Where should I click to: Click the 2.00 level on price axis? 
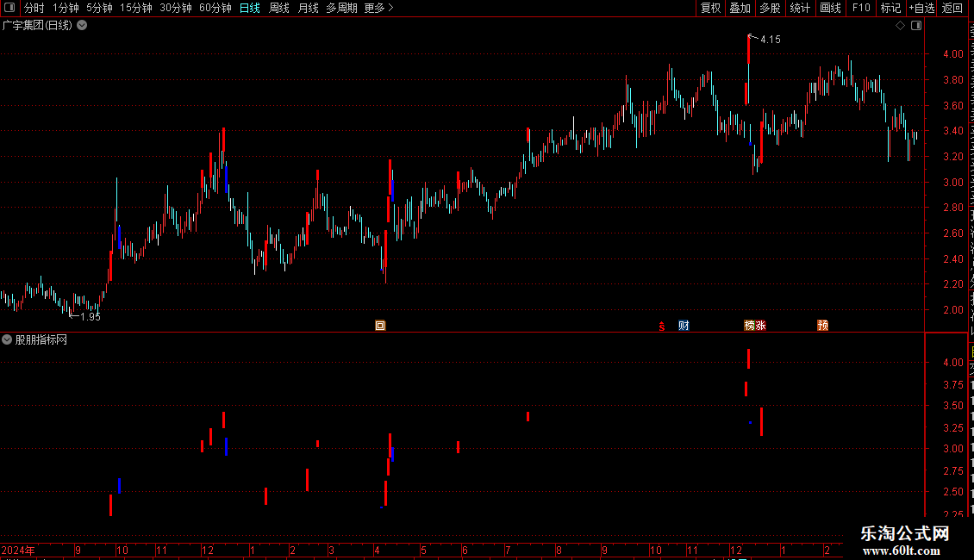(953, 310)
